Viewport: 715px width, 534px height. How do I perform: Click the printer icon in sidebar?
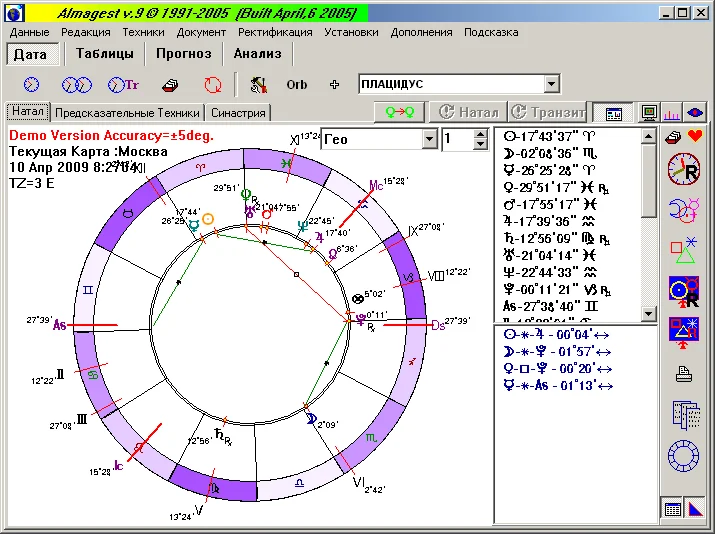[x=684, y=375]
